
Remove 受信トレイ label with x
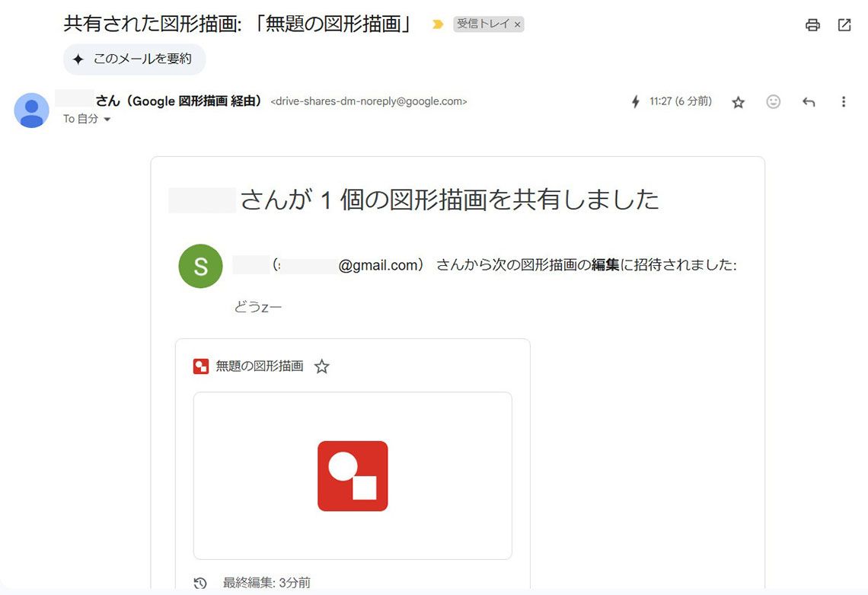click(x=517, y=25)
